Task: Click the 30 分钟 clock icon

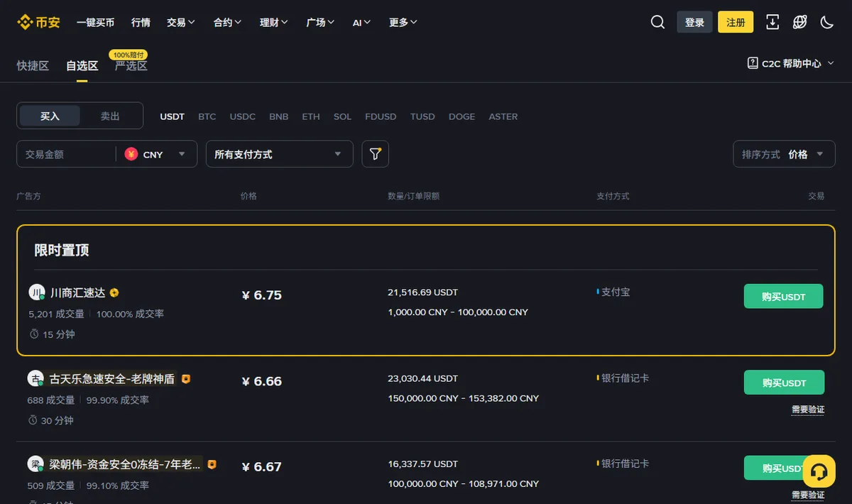Action: click(x=33, y=420)
